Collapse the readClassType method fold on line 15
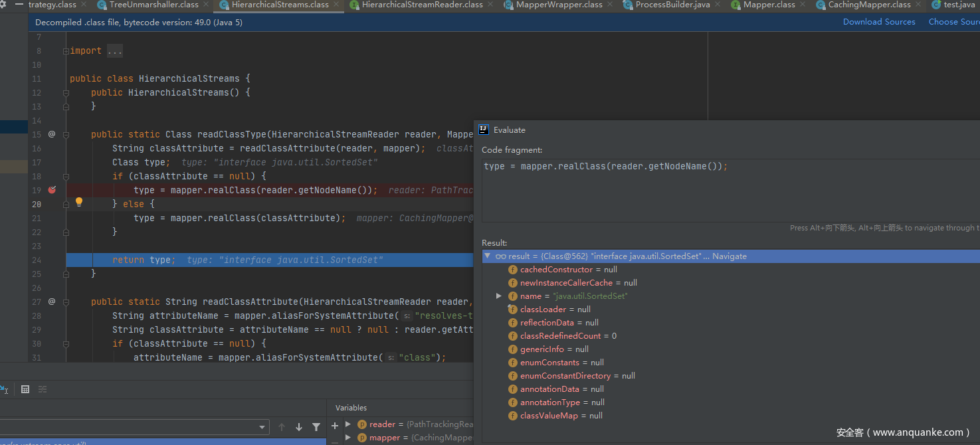Screen dimensions: 980x445 (x=66, y=134)
